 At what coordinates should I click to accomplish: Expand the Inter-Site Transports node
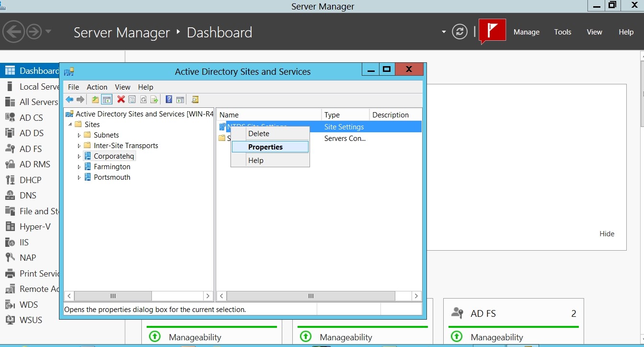pos(79,146)
